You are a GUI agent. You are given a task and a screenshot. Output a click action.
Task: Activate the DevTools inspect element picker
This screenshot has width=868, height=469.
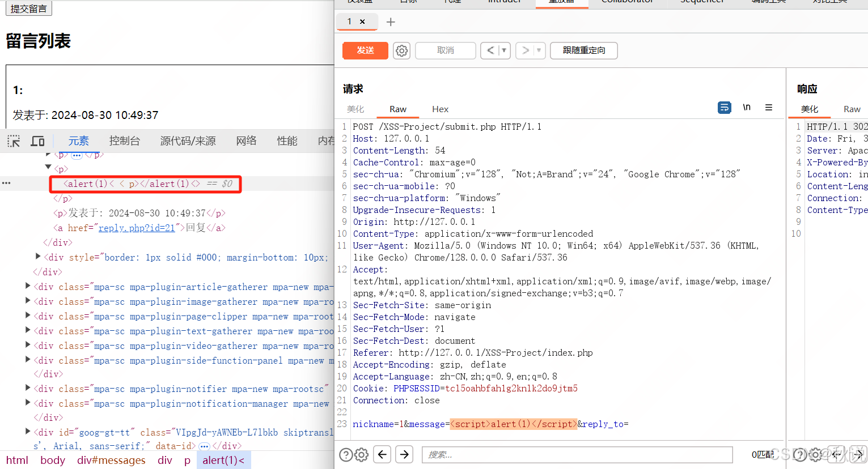point(14,141)
